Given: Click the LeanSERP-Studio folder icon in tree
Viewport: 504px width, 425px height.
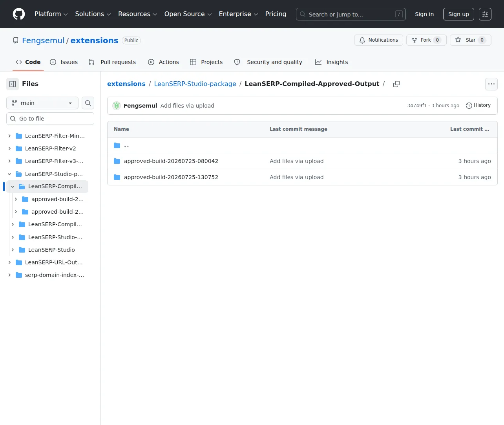Looking at the screenshot, I should point(22,250).
